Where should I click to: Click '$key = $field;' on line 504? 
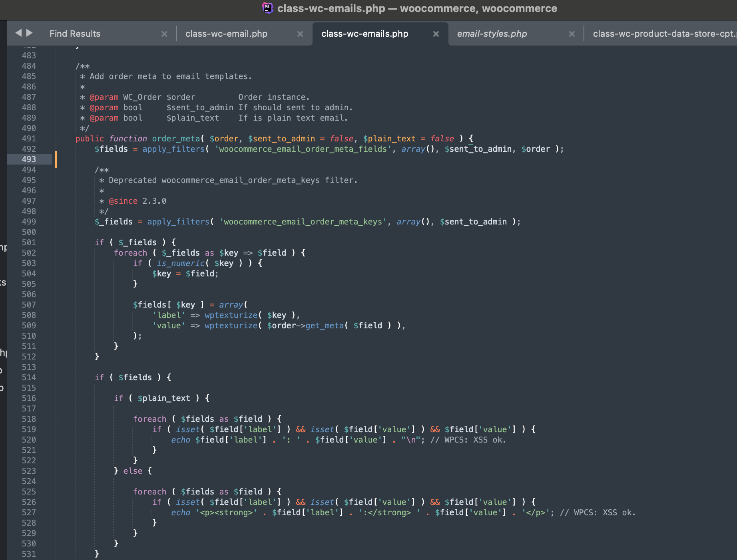coord(185,274)
